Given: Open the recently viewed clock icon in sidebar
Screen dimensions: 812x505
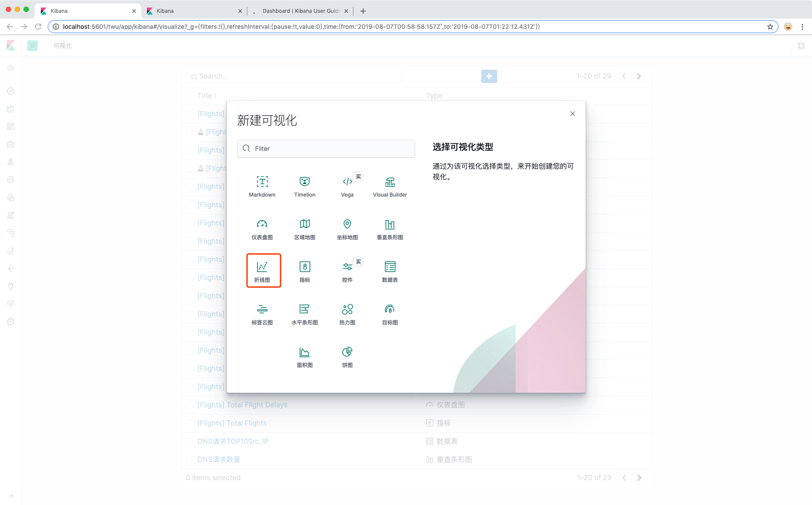Looking at the screenshot, I should 11,68.
